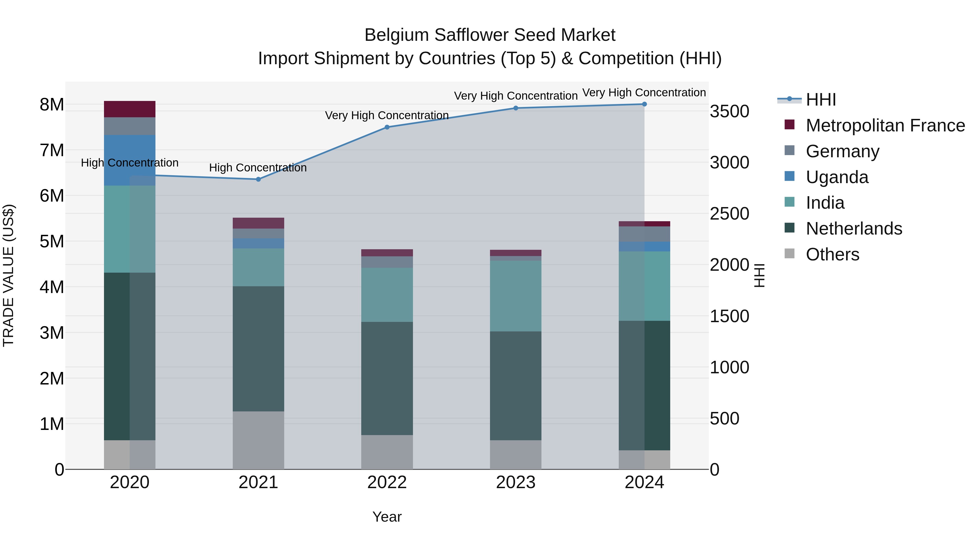Click the 2023 Netherlands bar segment
Viewport: 980px width, 551px height.
(516, 386)
